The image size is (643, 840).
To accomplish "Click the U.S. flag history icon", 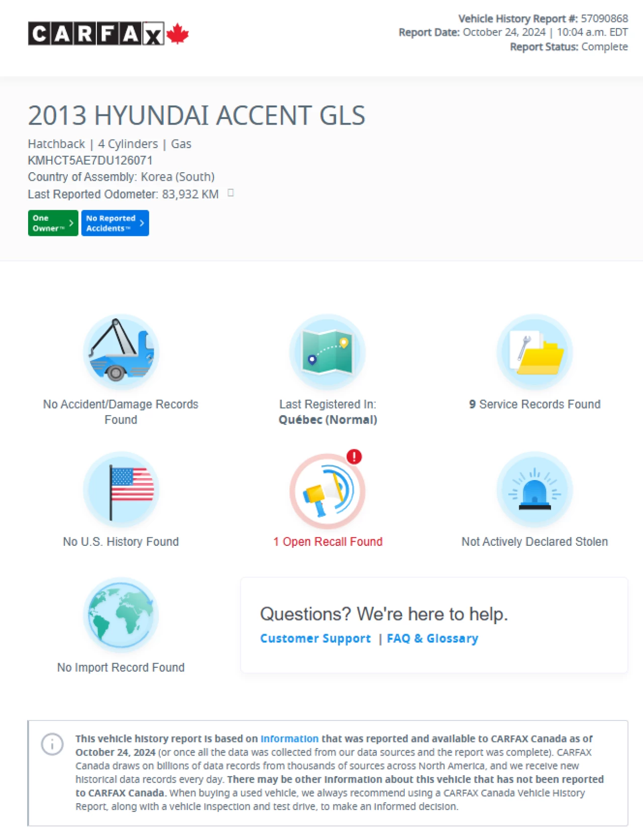I will (121, 490).
